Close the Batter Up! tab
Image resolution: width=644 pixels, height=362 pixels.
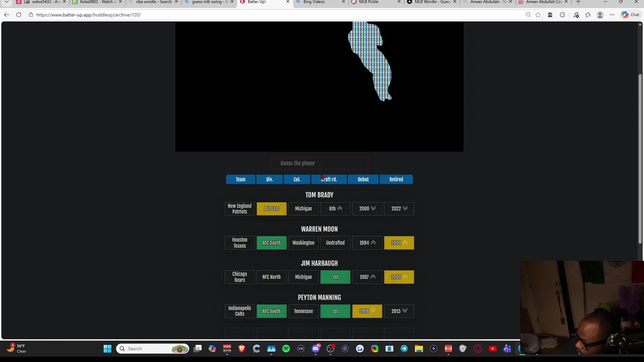coord(288,2)
